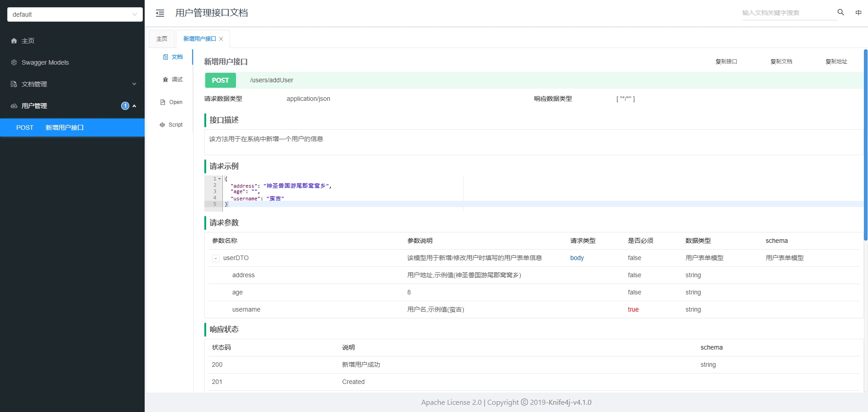The image size is (868, 412).
Task: Click the Swagger Models cube icon
Action: click(x=14, y=62)
